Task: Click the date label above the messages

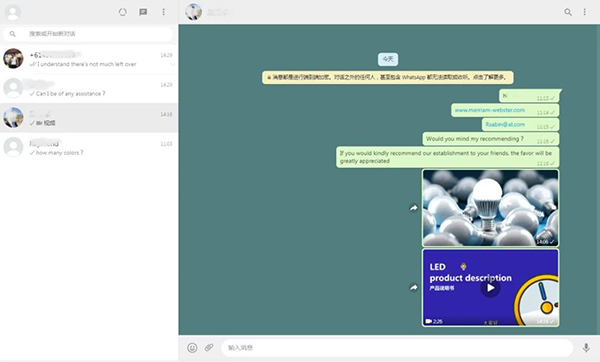Action: [388, 59]
